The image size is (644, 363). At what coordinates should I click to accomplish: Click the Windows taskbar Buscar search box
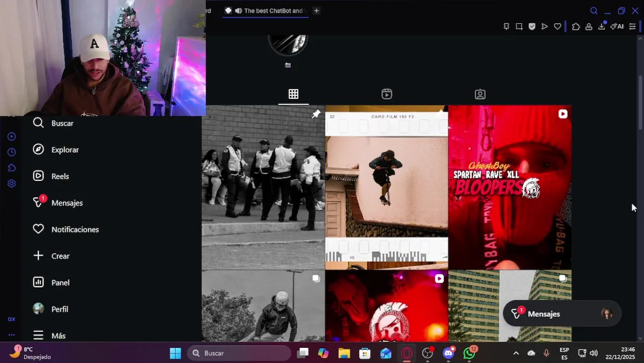coord(239,353)
